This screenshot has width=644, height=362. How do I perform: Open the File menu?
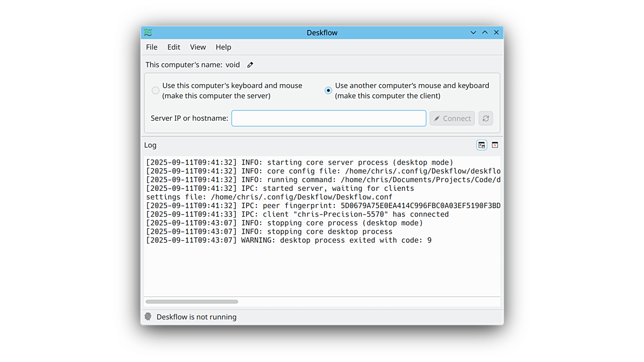point(152,47)
